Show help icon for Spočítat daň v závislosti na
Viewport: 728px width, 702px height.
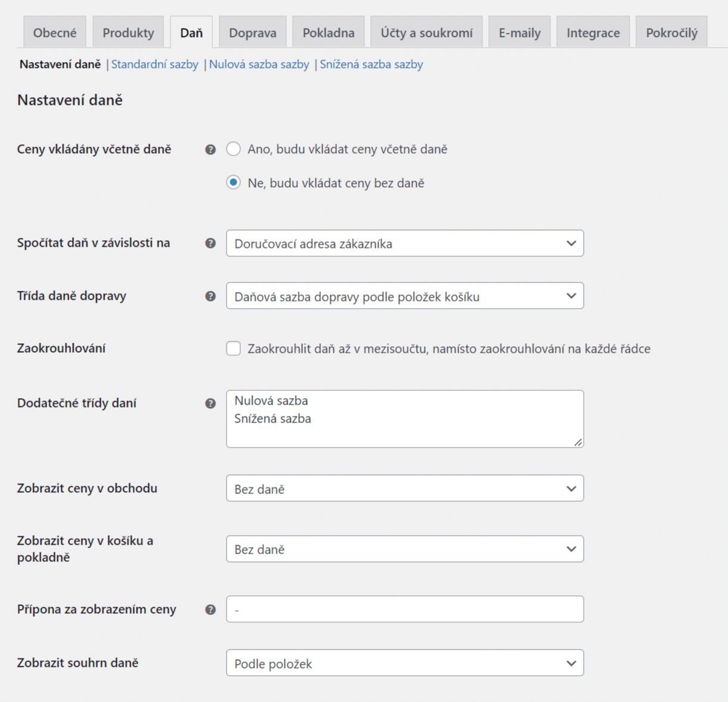pos(210,243)
